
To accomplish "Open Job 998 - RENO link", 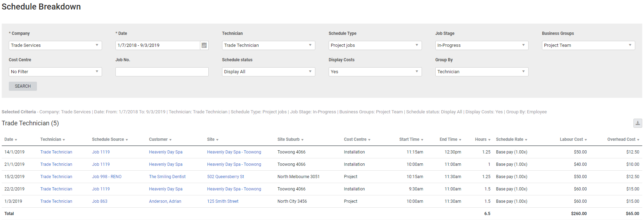I will [x=107, y=177].
